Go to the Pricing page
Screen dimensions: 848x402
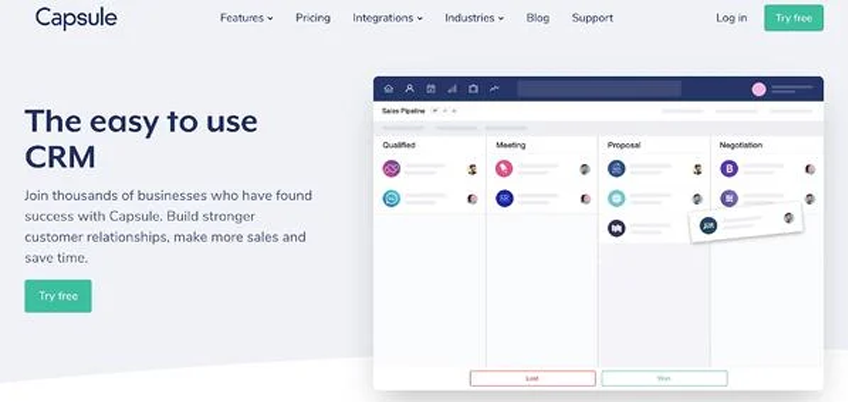coord(313,18)
